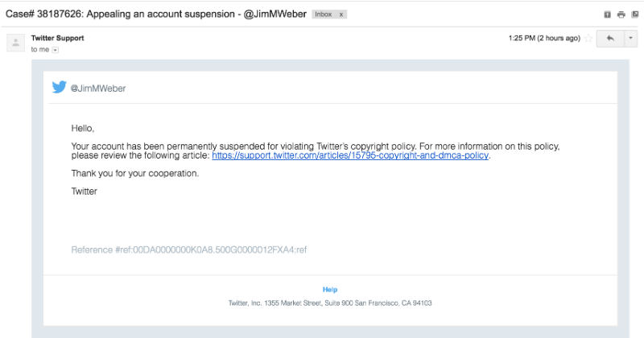Click the @JimMWeber handle in email header
644x338 pixels.
click(x=97, y=89)
